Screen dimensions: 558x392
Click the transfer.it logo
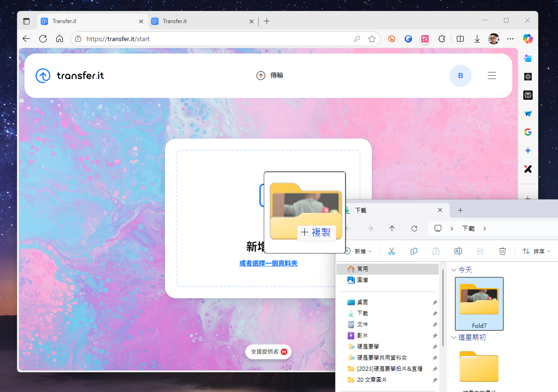tap(70, 75)
